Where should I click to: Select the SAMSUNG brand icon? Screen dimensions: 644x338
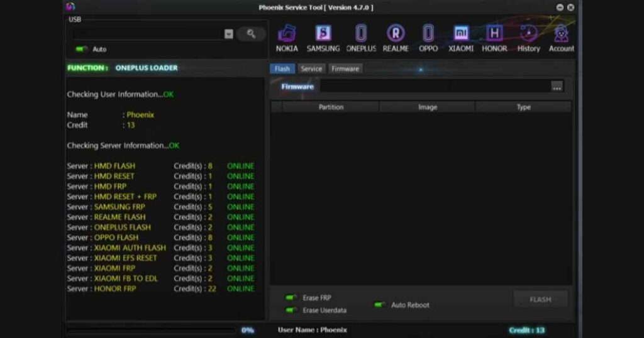point(323,38)
